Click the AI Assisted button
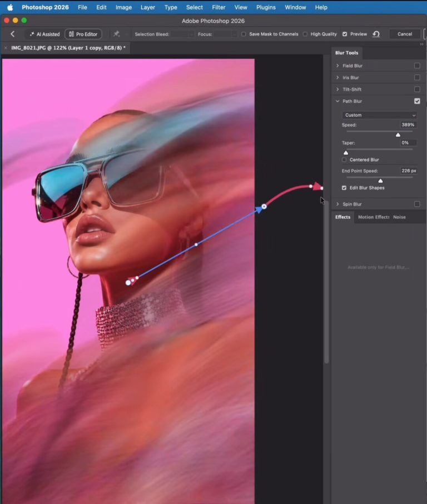 click(44, 34)
